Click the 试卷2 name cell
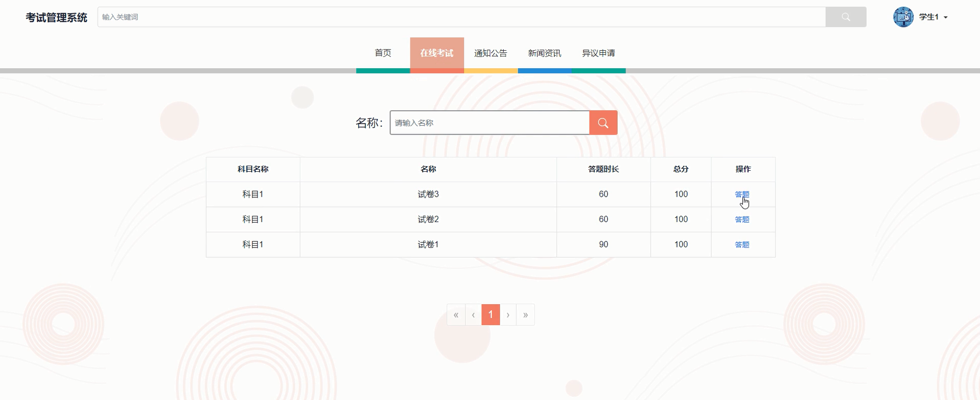980x400 pixels. pos(428,219)
